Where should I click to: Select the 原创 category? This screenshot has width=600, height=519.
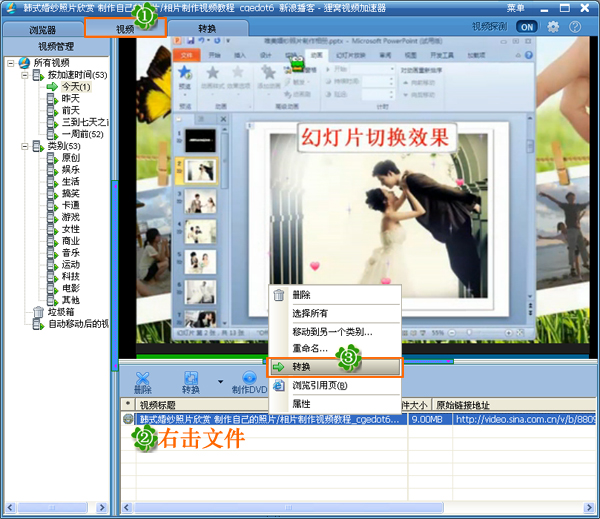tap(71, 158)
